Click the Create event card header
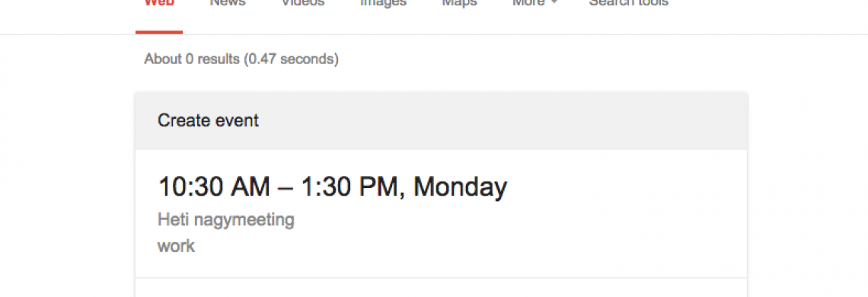 click(x=441, y=121)
